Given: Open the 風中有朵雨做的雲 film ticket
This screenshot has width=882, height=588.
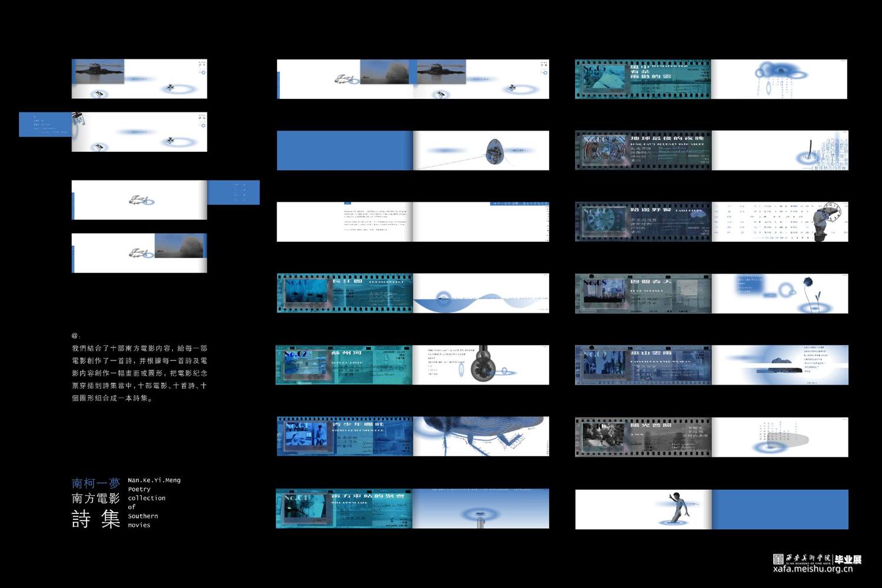Looking at the screenshot, I should pos(643,79).
